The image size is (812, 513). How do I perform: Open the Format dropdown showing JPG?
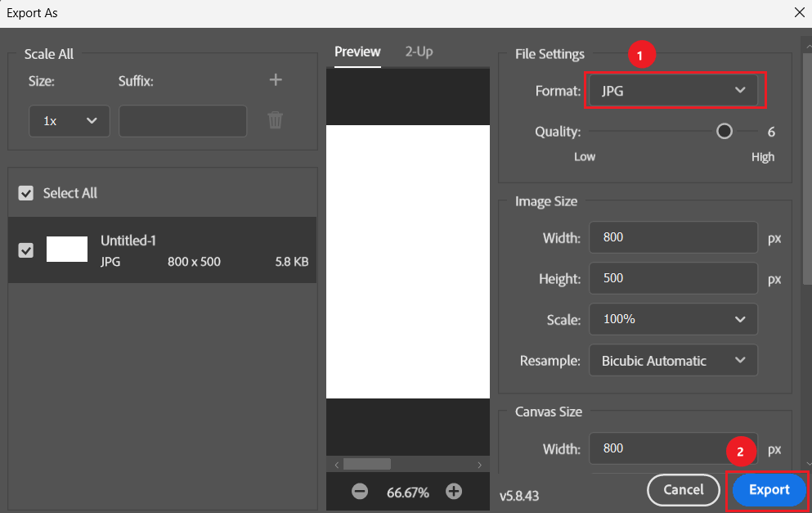[675, 91]
